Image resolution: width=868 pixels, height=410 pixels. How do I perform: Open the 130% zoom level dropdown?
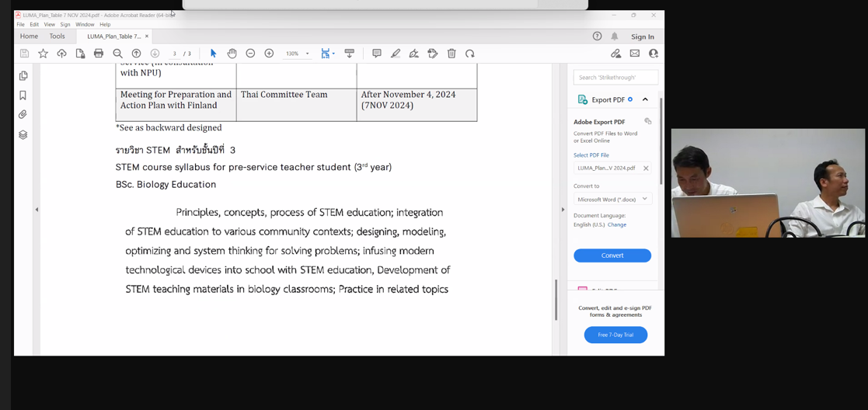tap(307, 54)
